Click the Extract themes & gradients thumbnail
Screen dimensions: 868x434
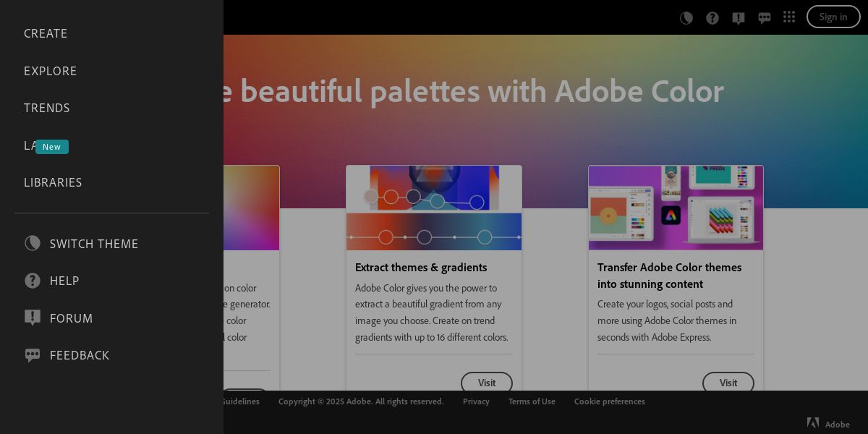[x=434, y=208]
